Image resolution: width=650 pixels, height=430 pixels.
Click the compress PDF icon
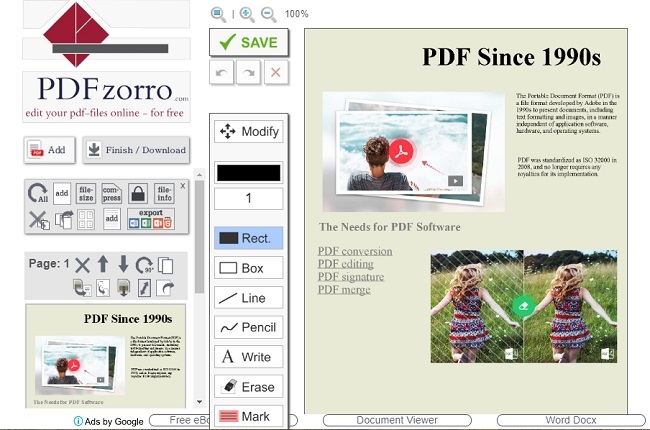(x=111, y=194)
